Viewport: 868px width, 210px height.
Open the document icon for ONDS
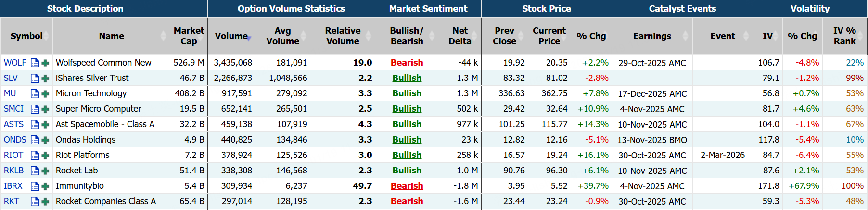point(35,140)
